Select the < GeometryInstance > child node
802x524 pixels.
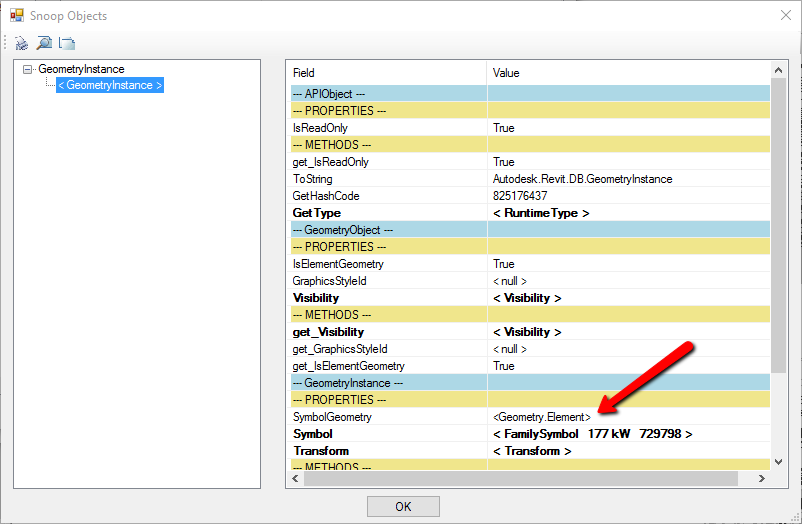click(110, 86)
